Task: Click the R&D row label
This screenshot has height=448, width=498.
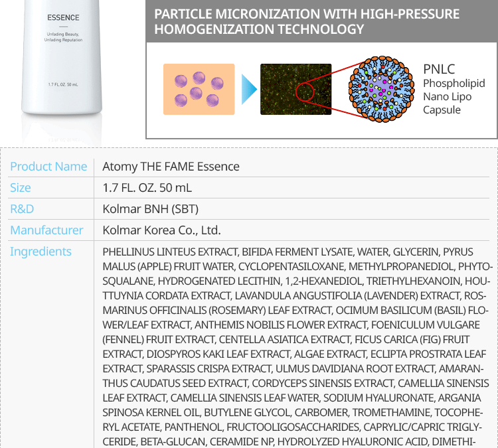Action: (x=22, y=208)
